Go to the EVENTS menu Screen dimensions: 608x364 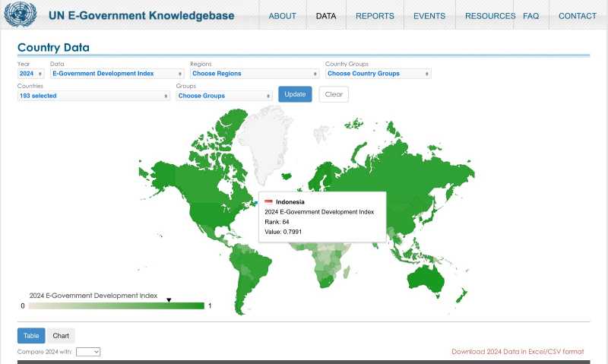(429, 16)
